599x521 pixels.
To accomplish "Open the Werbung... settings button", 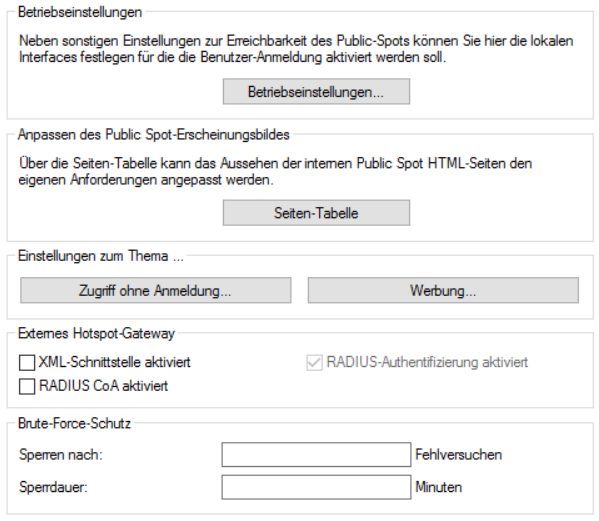I will click(443, 291).
